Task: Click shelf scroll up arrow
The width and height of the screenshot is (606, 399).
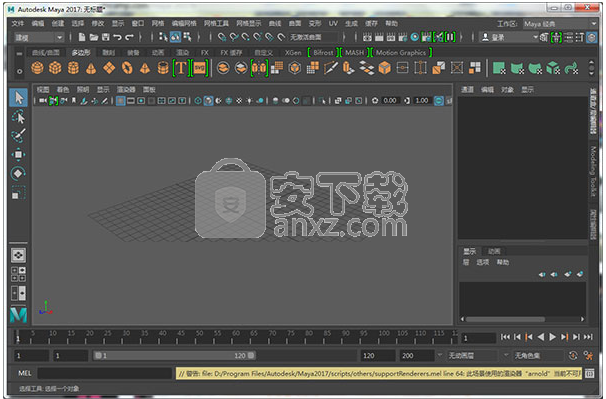Action: pyautogui.click(x=591, y=63)
